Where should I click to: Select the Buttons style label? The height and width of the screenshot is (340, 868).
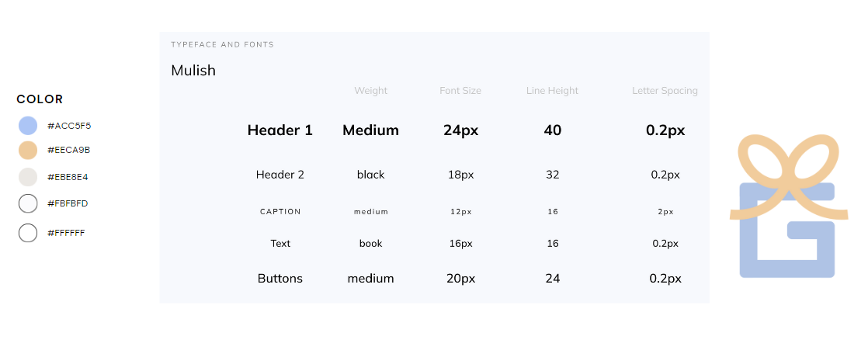point(280,278)
